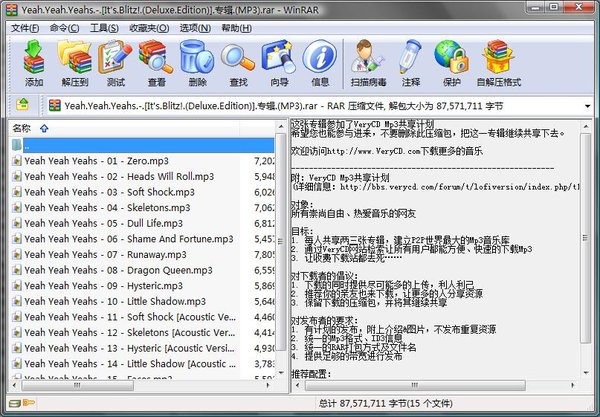The height and width of the screenshot is (417, 600).
Task: Click file list scroll down arrow
Action: click(281, 373)
